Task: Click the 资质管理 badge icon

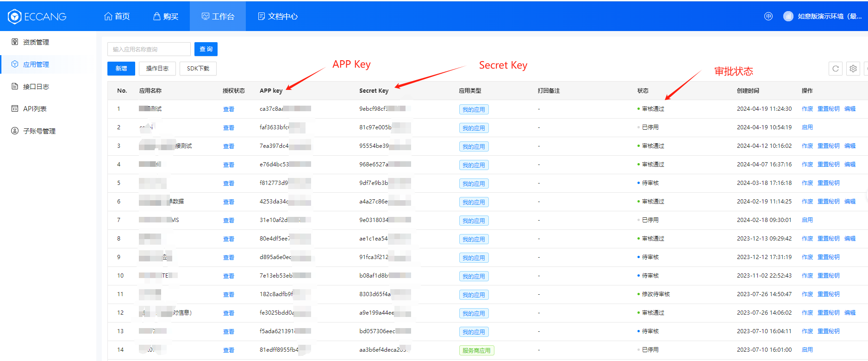Action: [x=15, y=42]
